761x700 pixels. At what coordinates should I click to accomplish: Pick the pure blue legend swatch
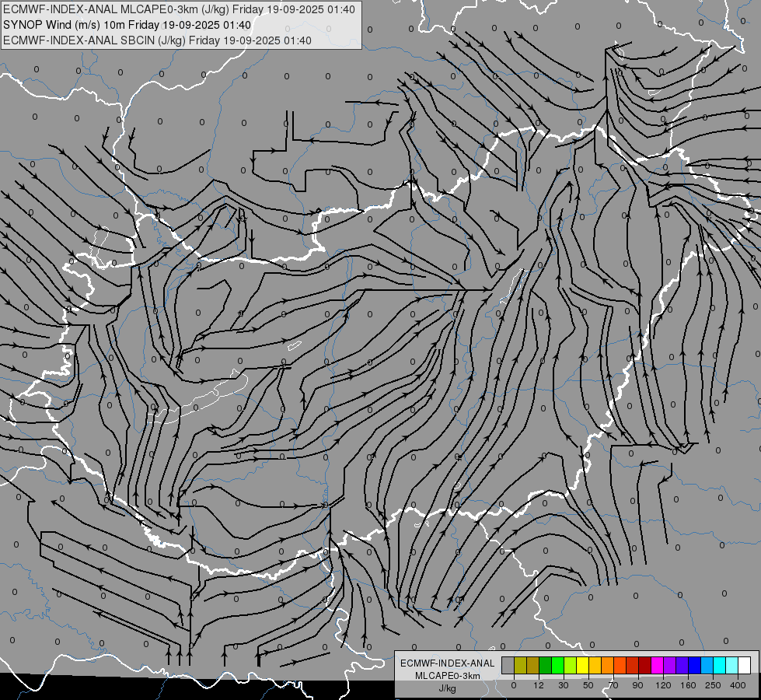(x=695, y=665)
